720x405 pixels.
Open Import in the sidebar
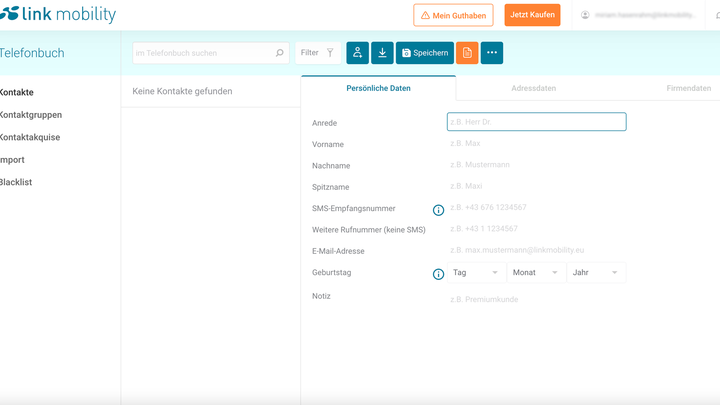coord(12,160)
